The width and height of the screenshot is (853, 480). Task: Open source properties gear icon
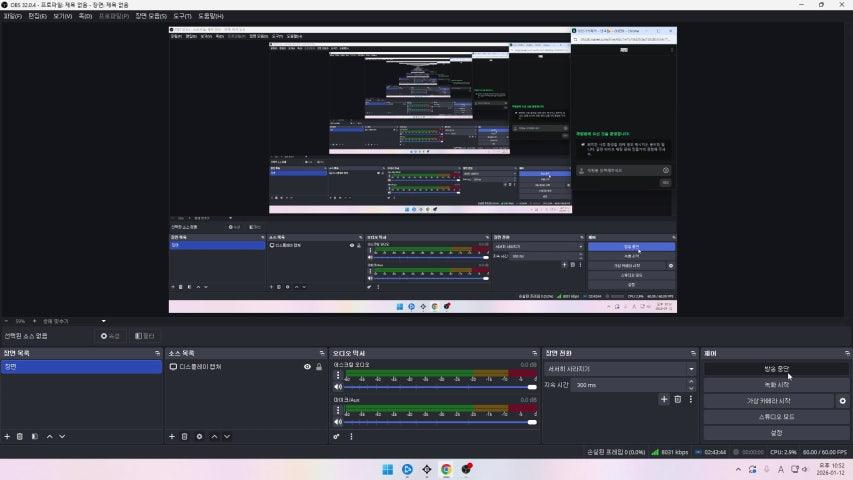coord(199,436)
